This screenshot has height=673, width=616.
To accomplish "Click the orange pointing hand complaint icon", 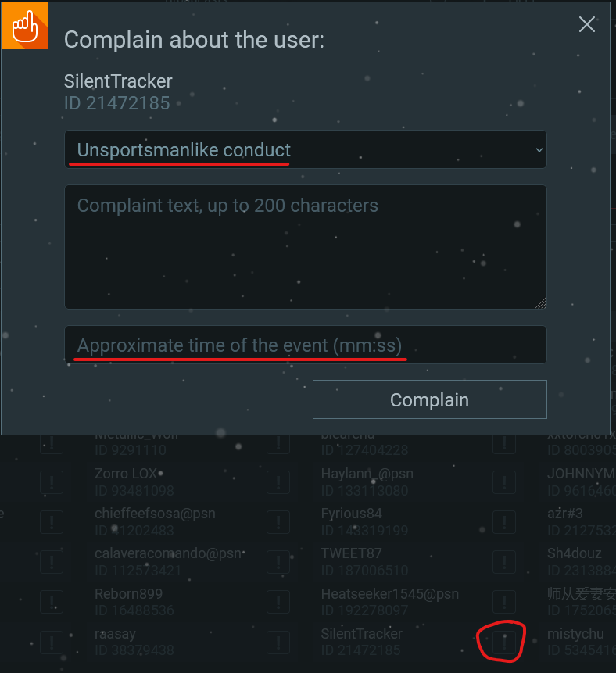I will pyautogui.click(x=25, y=26).
